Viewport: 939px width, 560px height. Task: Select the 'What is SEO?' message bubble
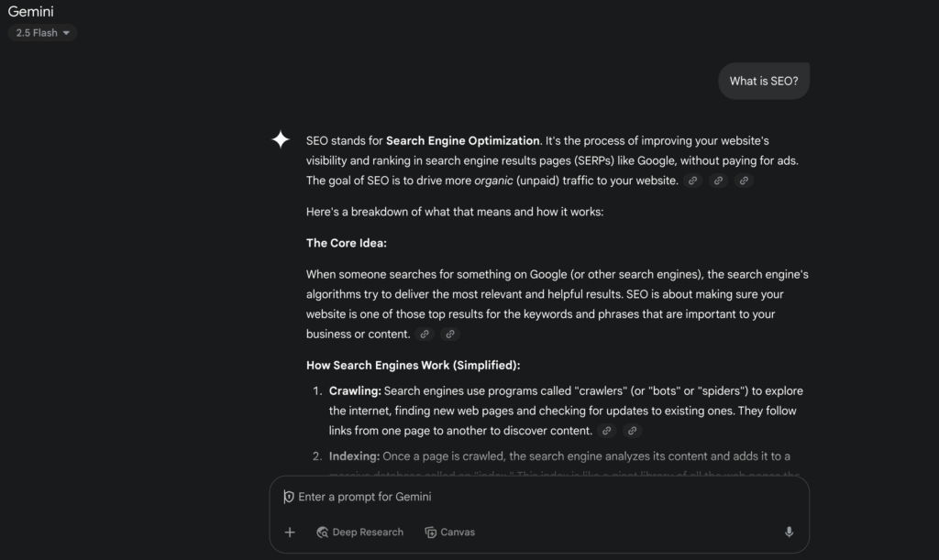click(763, 81)
